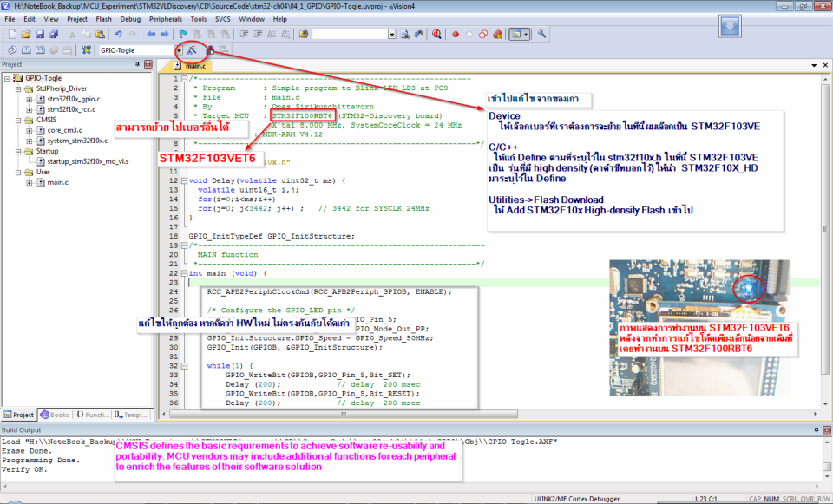Switch to the Templates tab
This screenshot has height=504, width=833.
click(x=131, y=415)
